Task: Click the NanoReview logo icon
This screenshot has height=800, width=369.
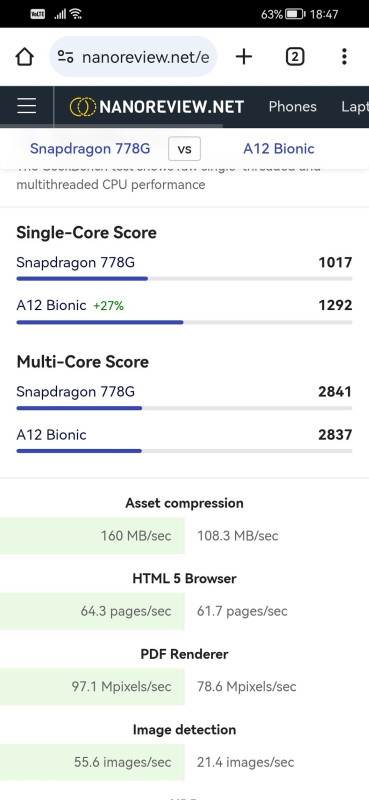Action: pos(82,107)
